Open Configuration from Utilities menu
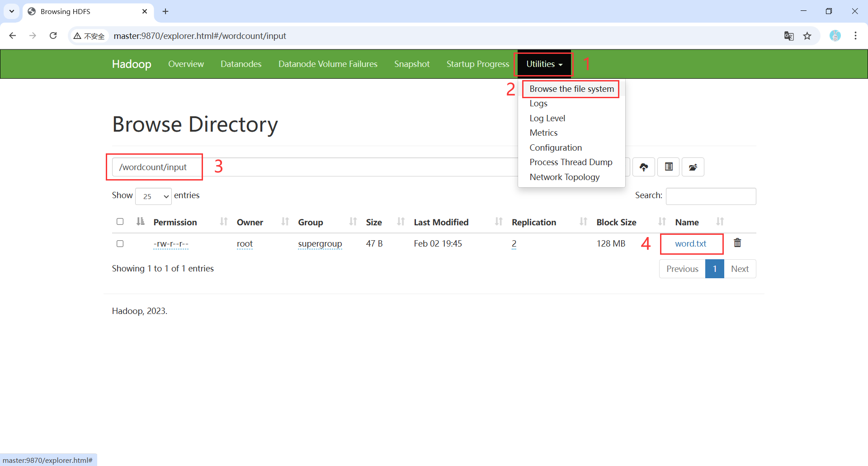The width and height of the screenshot is (868, 466). (556, 148)
